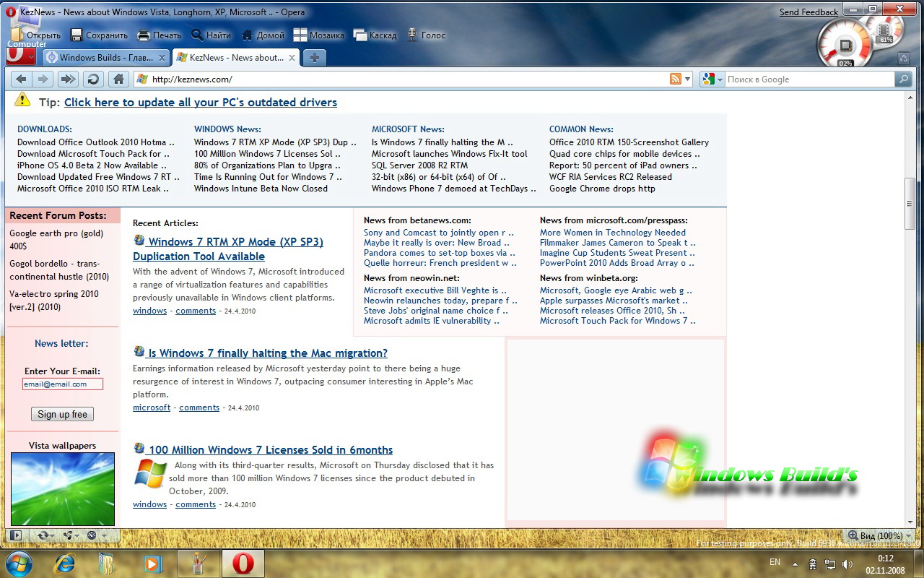Open the Google search engine dropdown

pyautogui.click(x=712, y=79)
